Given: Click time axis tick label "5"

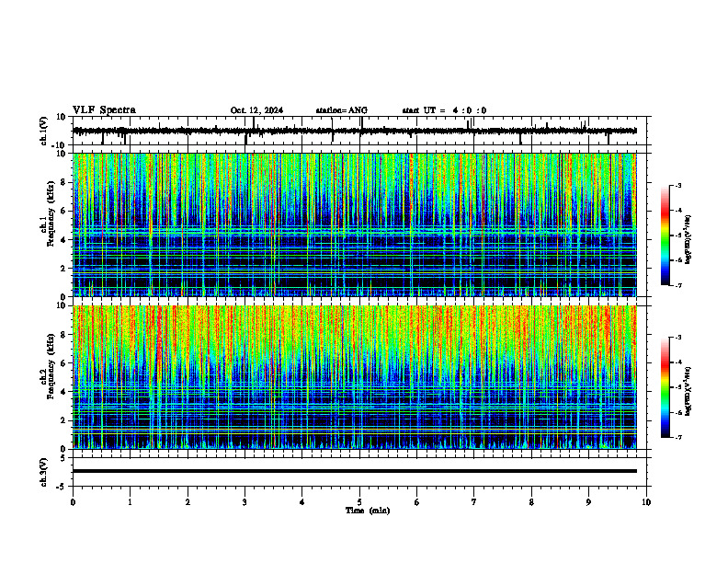Looking at the screenshot, I should pos(359,502).
